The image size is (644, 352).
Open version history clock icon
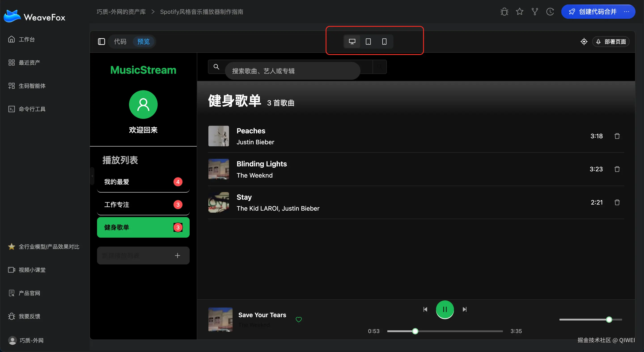550,11
